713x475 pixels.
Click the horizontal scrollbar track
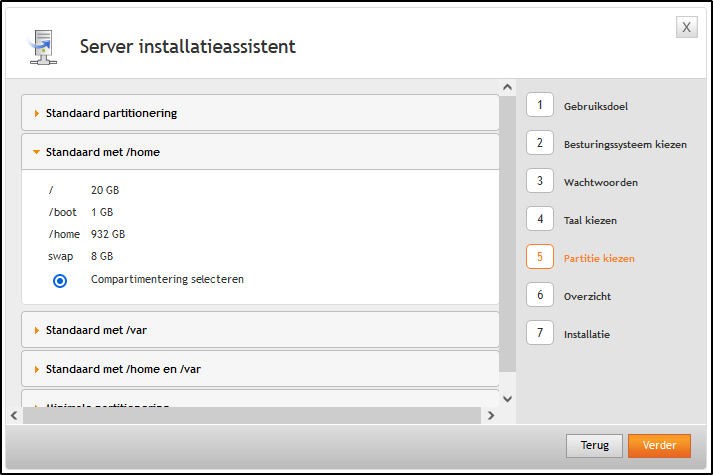[x=250, y=415]
